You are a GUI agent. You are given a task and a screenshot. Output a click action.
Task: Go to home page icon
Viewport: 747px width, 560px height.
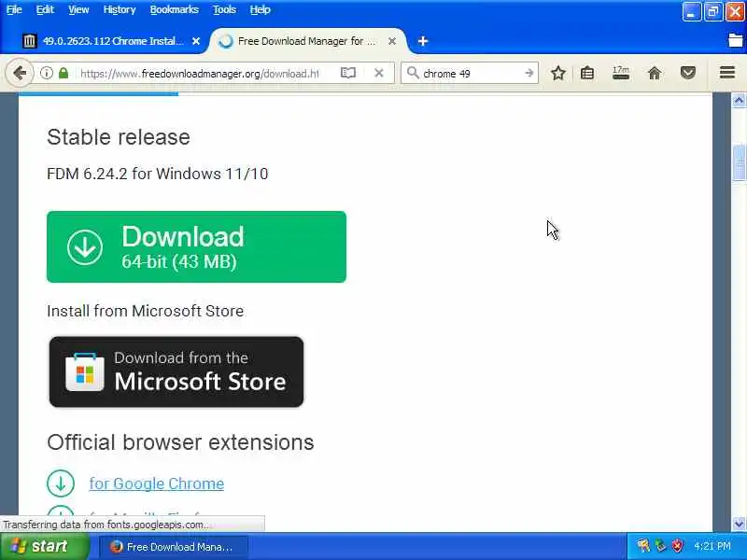[x=655, y=74]
